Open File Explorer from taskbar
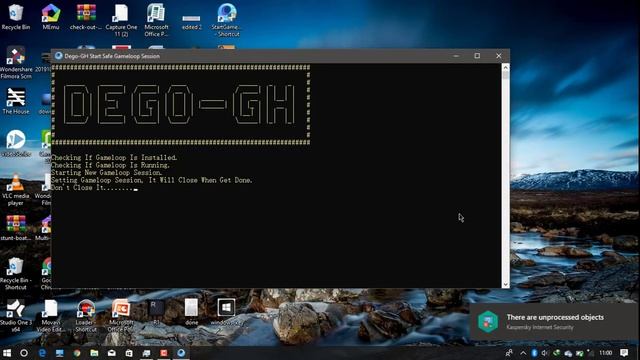Image resolution: width=640 pixels, height=360 pixels. click(x=94, y=353)
